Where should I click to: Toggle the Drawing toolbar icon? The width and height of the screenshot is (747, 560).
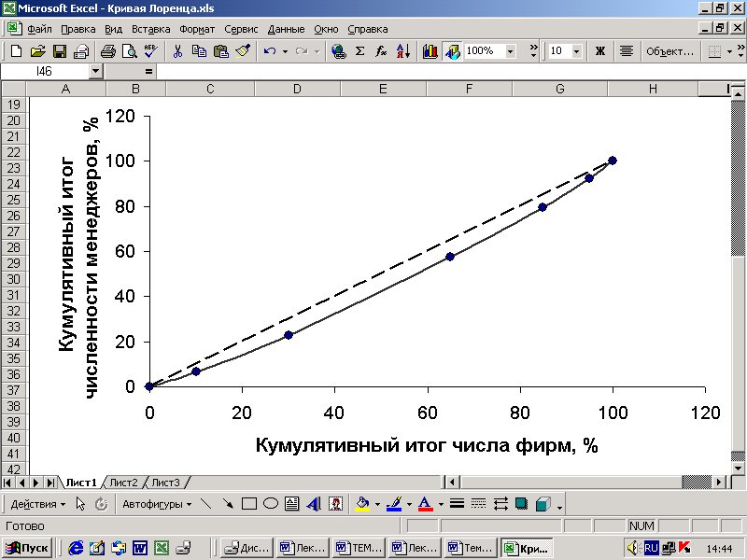tap(452, 51)
